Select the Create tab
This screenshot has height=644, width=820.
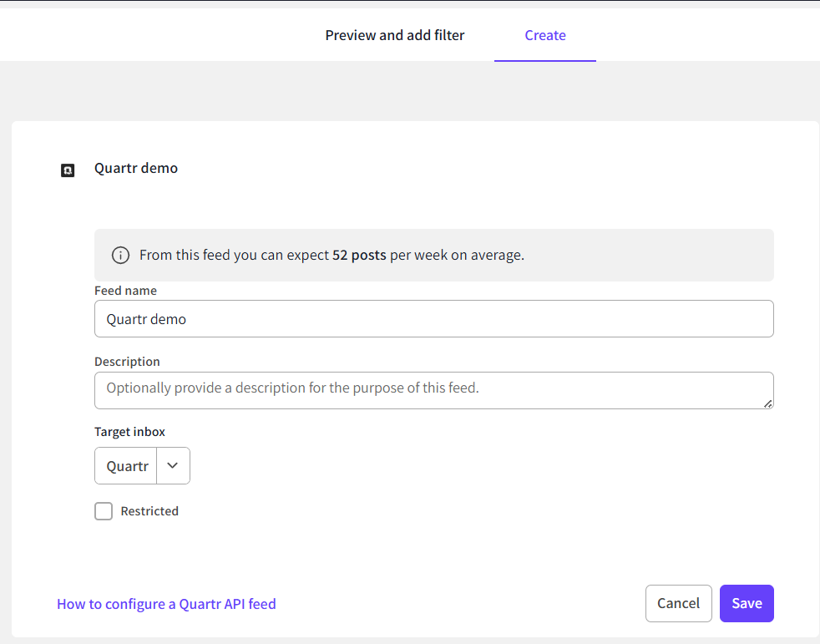545,35
